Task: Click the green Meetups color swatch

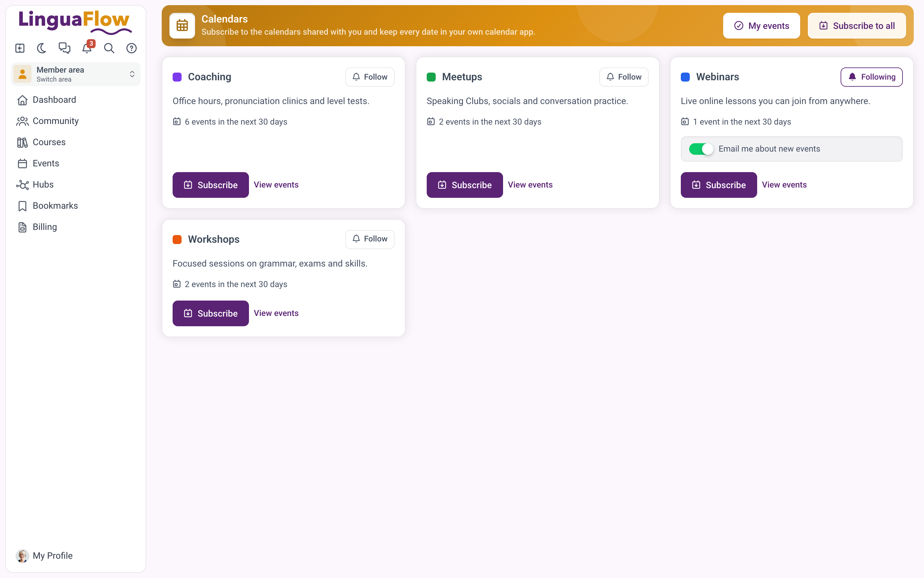Action: pyautogui.click(x=431, y=77)
